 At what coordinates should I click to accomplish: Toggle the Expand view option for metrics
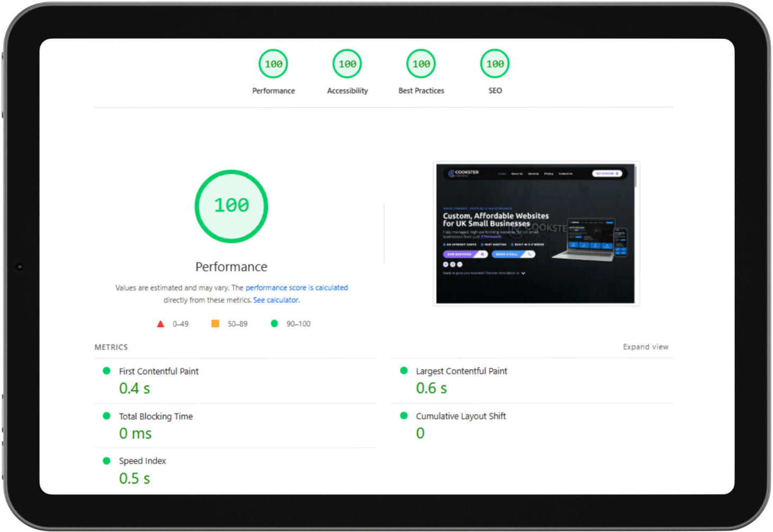click(645, 347)
